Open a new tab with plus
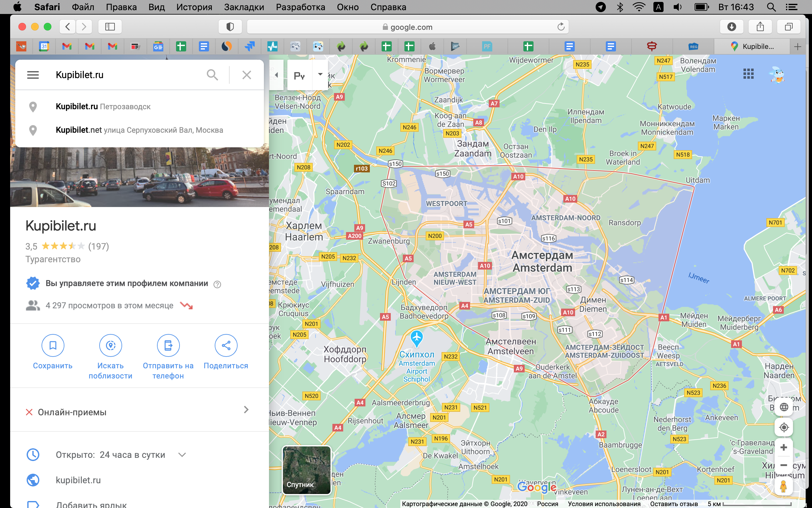Viewport: 812px width, 508px height. tap(798, 46)
